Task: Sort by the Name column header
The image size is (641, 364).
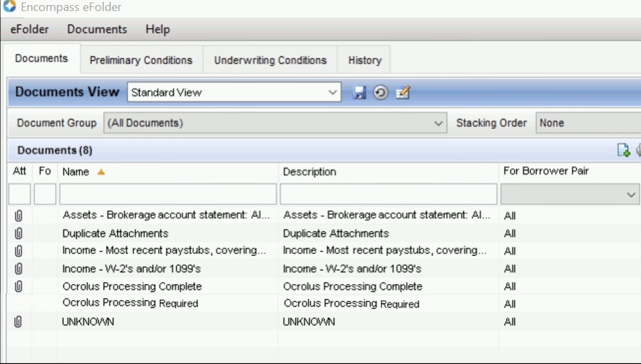Action: point(76,172)
